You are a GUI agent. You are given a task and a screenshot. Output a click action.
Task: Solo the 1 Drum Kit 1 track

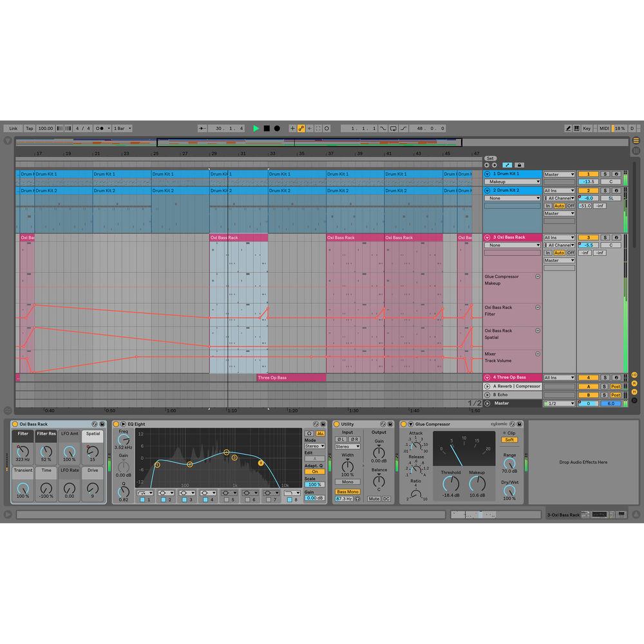point(605,174)
